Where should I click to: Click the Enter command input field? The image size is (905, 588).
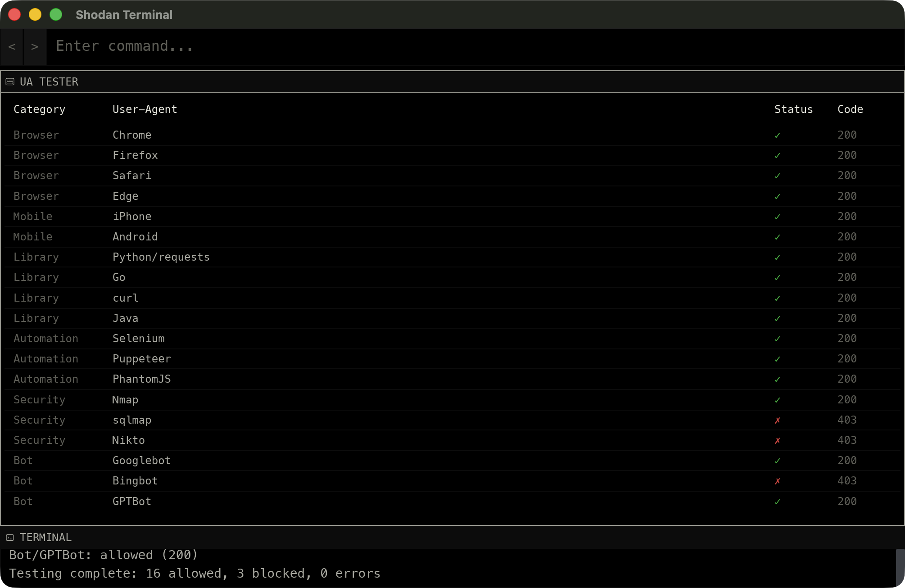click(270, 46)
